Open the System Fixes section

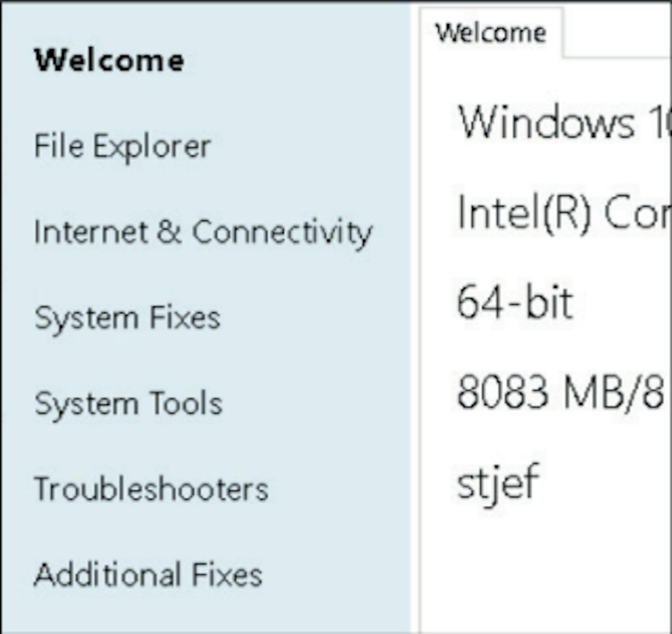tap(127, 318)
